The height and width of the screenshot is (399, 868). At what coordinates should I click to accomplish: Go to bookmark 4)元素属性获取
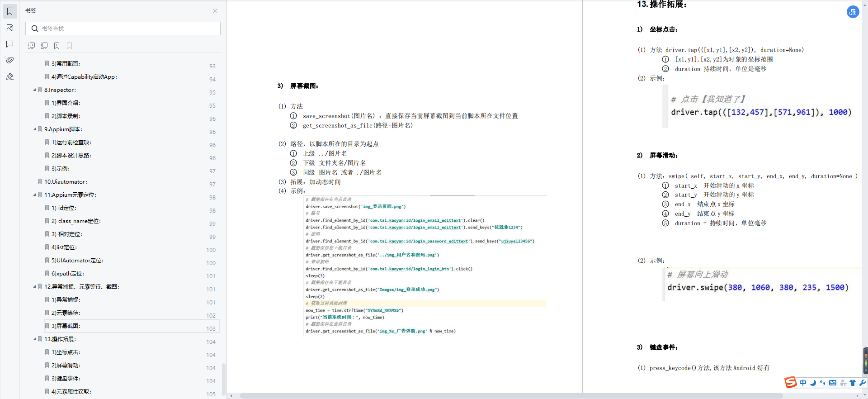71,392
